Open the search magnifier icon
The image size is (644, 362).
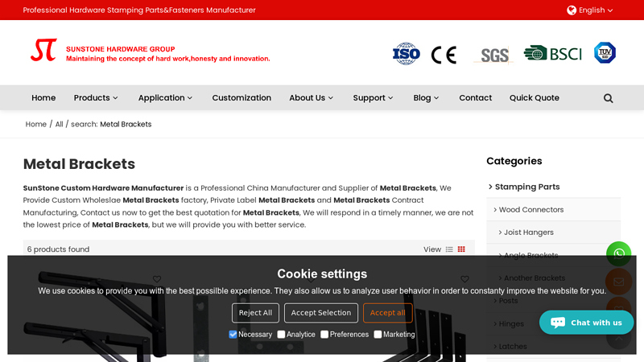coord(609,98)
